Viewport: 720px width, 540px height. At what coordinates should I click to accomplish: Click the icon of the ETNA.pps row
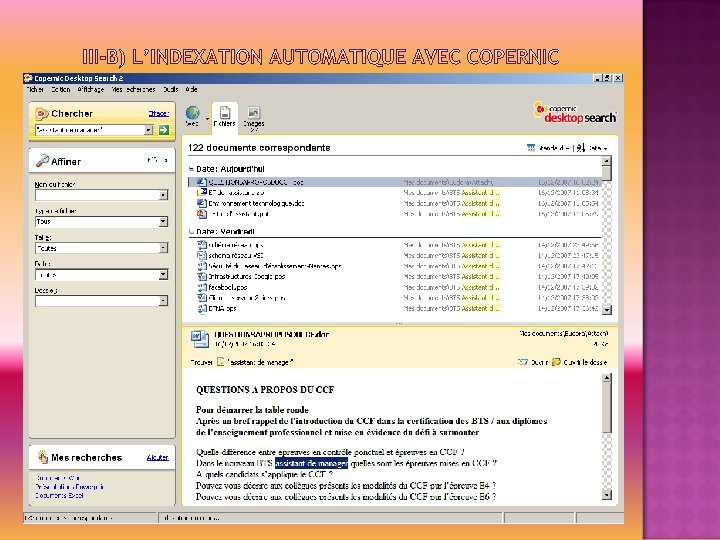[202, 309]
